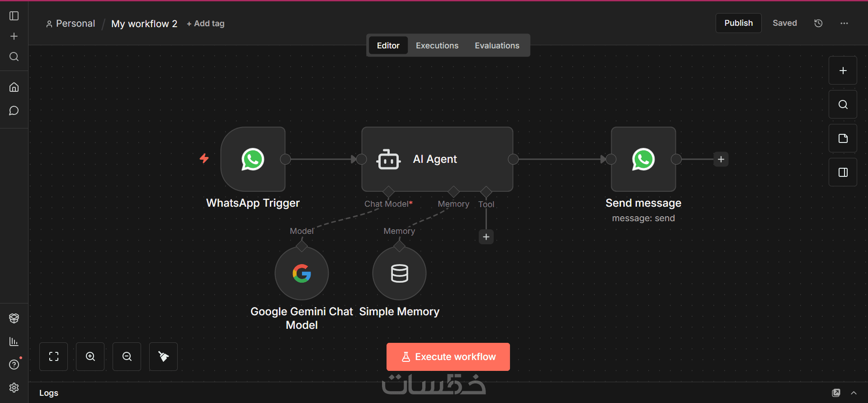Click the add node plus button on canvas panel
Image resolution: width=868 pixels, height=403 pixels.
click(x=843, y=71)
